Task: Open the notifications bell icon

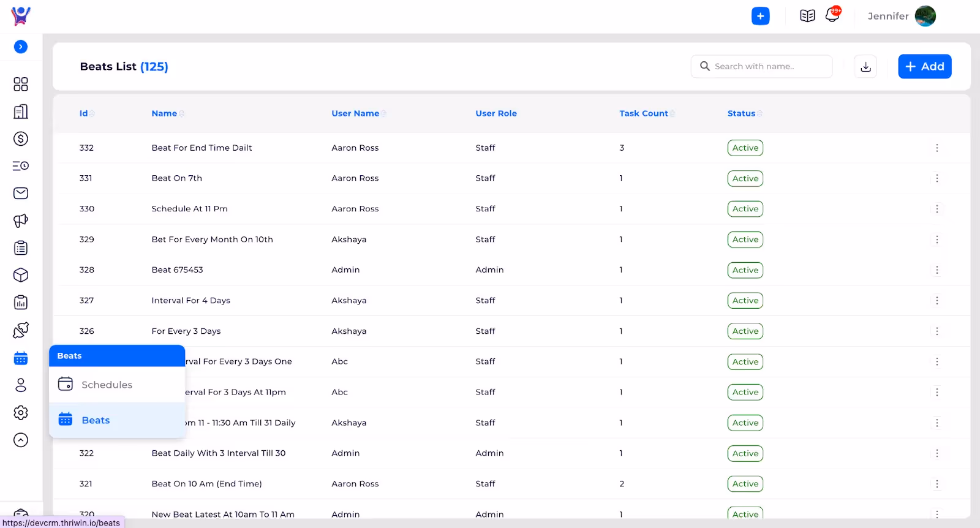Action: 832,15
